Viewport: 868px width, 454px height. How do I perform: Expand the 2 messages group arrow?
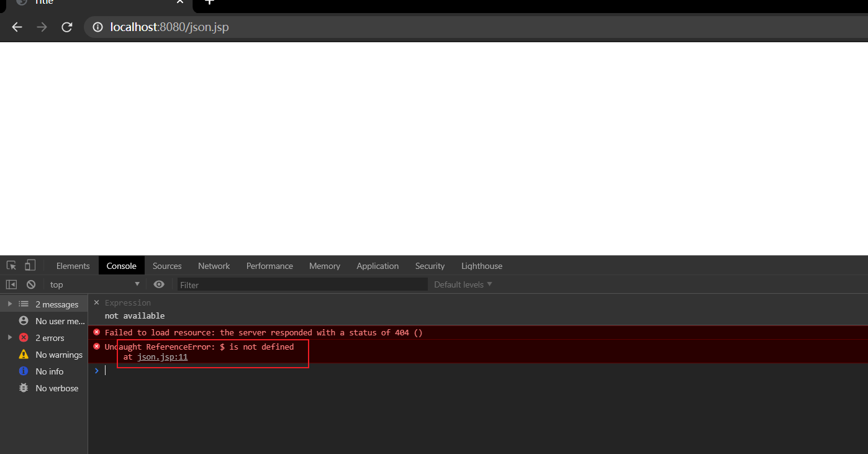[x=10, y=304]
